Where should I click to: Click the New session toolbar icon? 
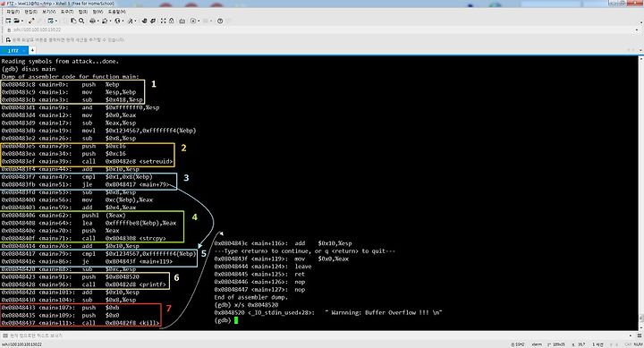pyautogui.click(x=8, y=21)
